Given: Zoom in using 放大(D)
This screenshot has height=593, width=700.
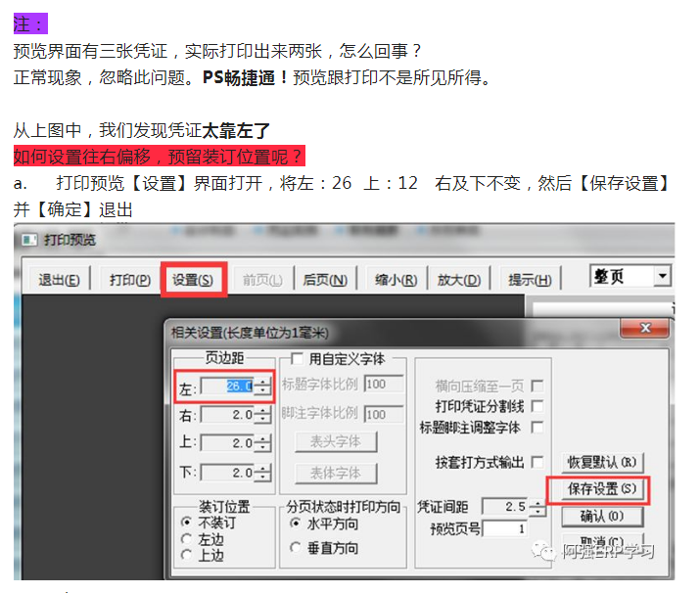Looking at the screenshot, I should click(x=458, y=280).
